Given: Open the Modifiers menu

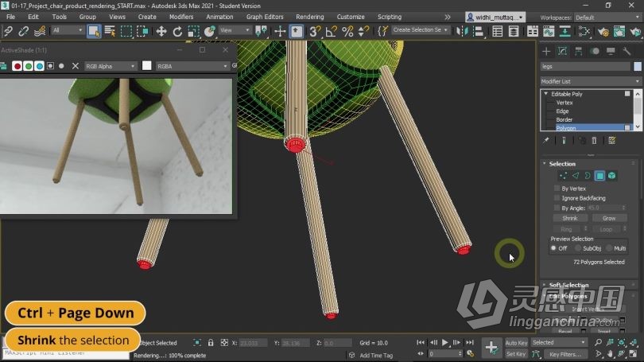Looking at the screenshot, I should pos(181,17).
